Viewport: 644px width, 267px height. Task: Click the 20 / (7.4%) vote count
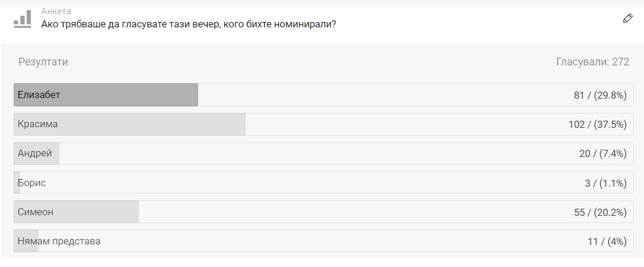pyautogui.click(x=603, y=154)
